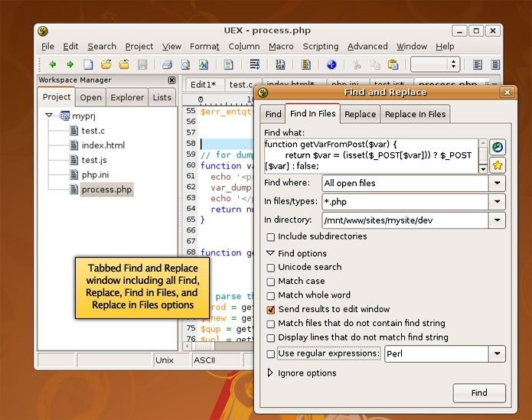Click the history icon beside Find what
The height and width of the screenshot is (420, 532).
[498, 147]
